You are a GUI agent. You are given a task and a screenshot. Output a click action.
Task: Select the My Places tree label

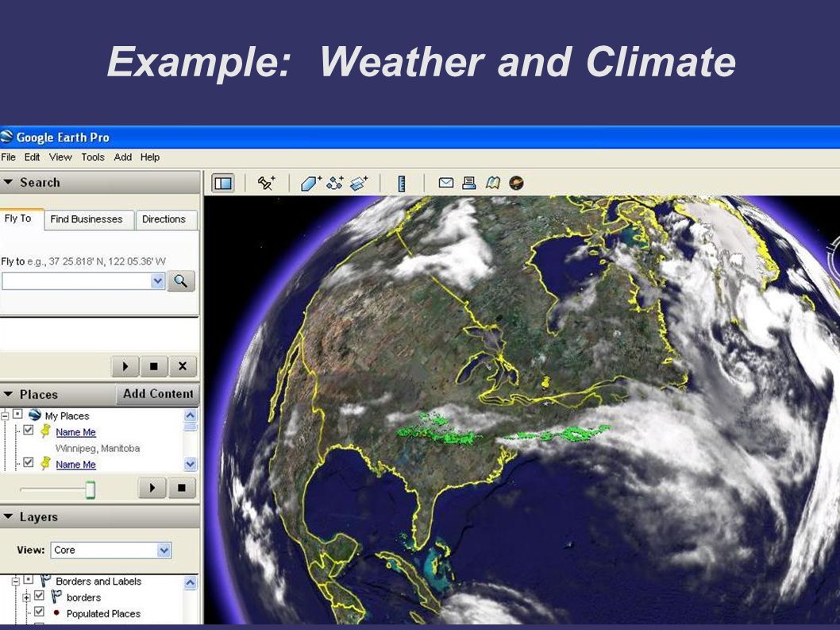67,416
